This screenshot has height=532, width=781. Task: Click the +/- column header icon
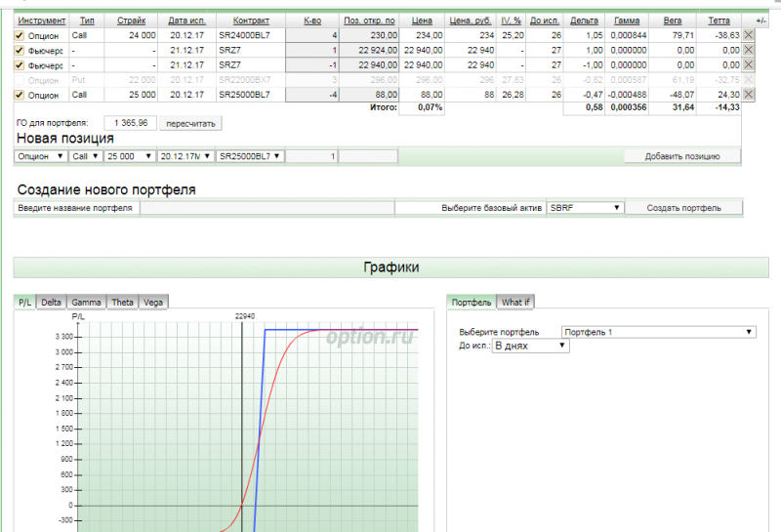point(761,20)
